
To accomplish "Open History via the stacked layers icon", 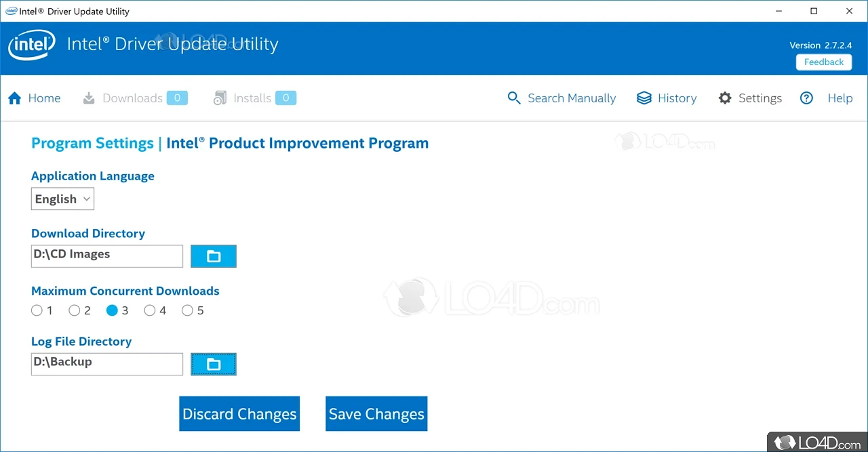I will pyautogui.click(x=644, y=98).
